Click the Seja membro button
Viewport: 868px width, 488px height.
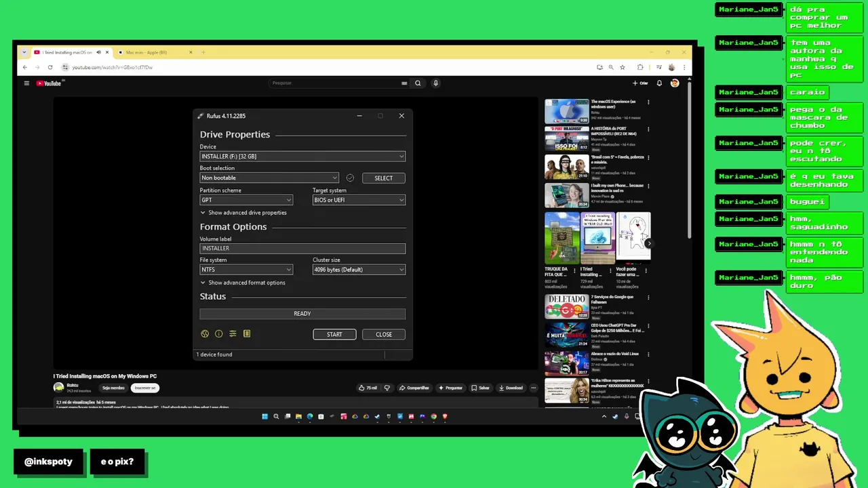pyautogui.click(x=113, y=388)
